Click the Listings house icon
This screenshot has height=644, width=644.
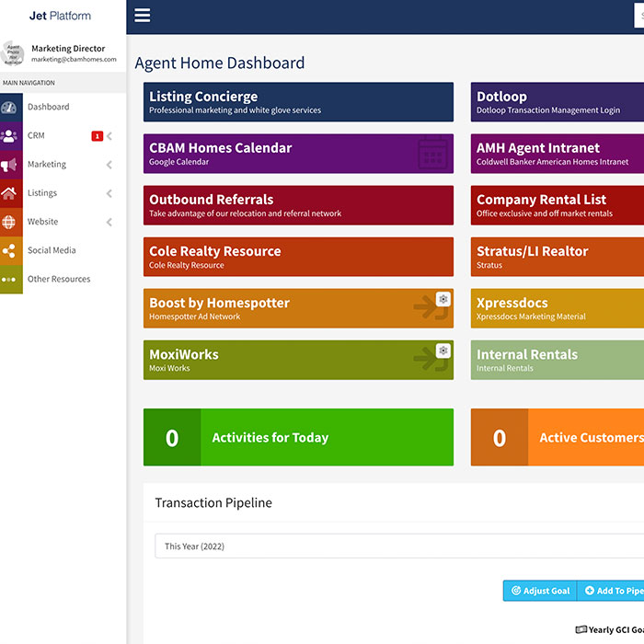tap(10, 193)
